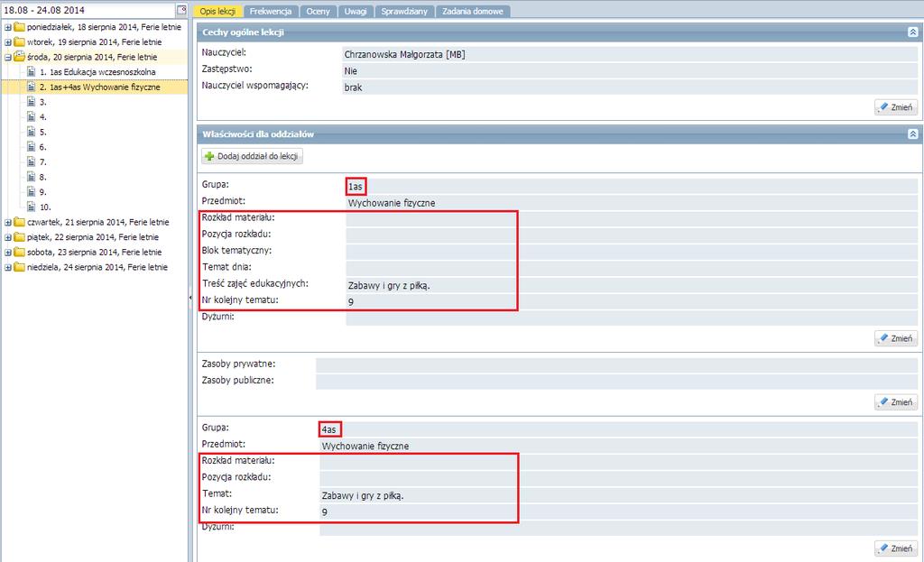The image size is (924, 562).
Task: Click the sobota, 23 sierpnia folder icon
Action: pyautogui.click(x=19, y=252)
